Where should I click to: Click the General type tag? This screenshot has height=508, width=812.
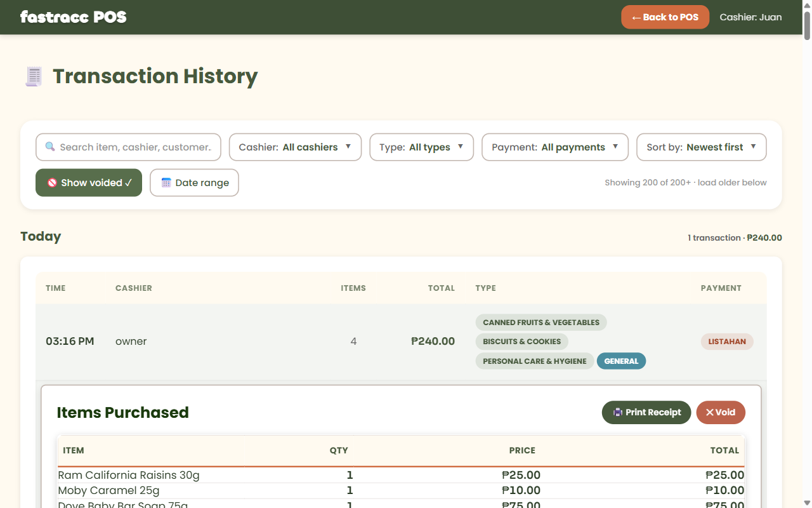tap(621, 361)
